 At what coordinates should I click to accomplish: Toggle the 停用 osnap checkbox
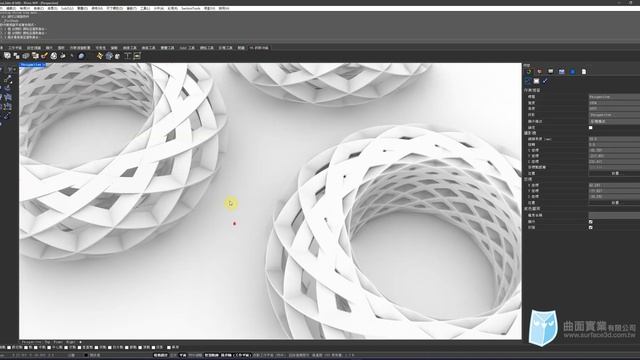pos(169,347)
